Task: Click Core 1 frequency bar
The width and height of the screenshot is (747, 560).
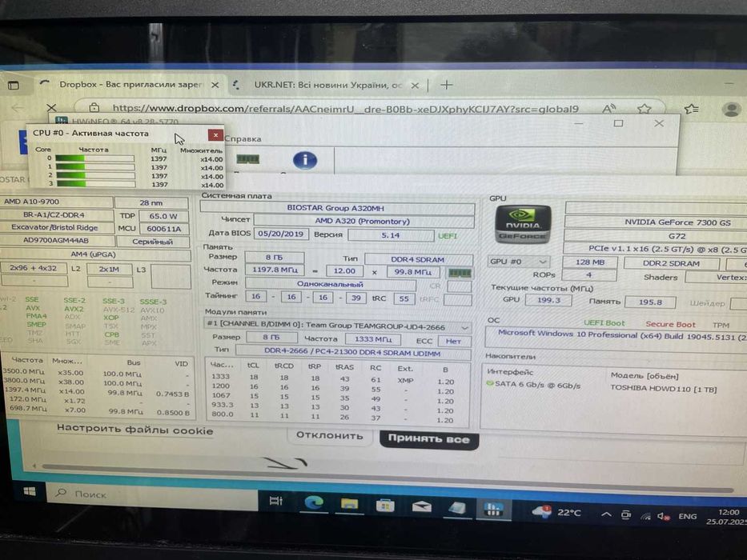Action: (94, 166)
